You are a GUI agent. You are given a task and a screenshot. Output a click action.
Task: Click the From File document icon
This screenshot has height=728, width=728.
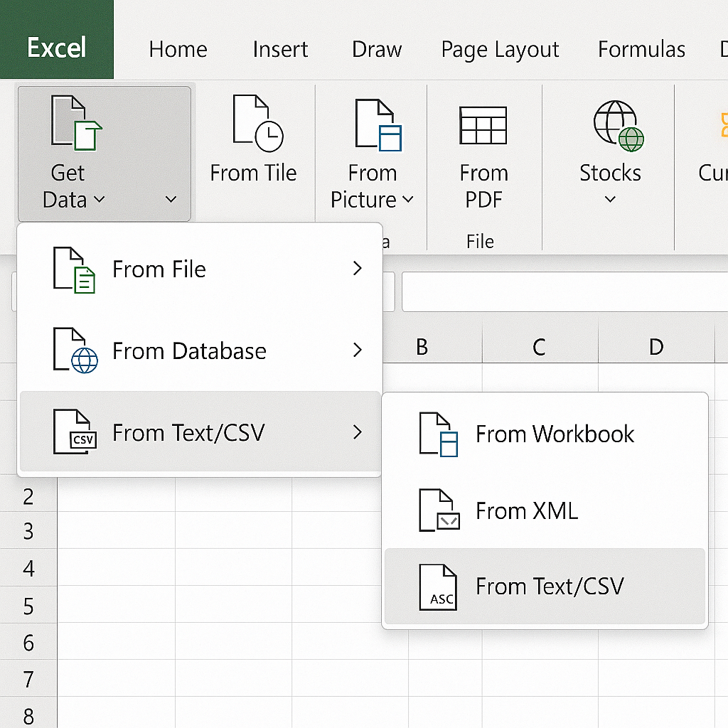tap(74, 269)
